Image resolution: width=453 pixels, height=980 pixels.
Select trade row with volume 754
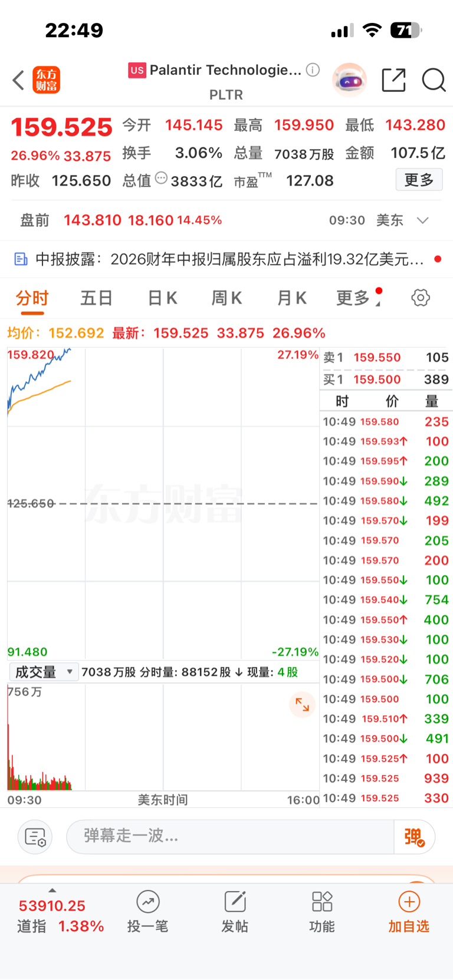point(386,600)
